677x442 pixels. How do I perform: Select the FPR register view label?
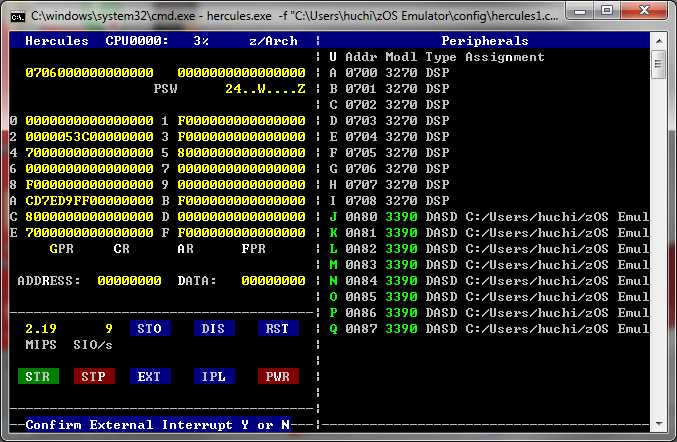253,249
